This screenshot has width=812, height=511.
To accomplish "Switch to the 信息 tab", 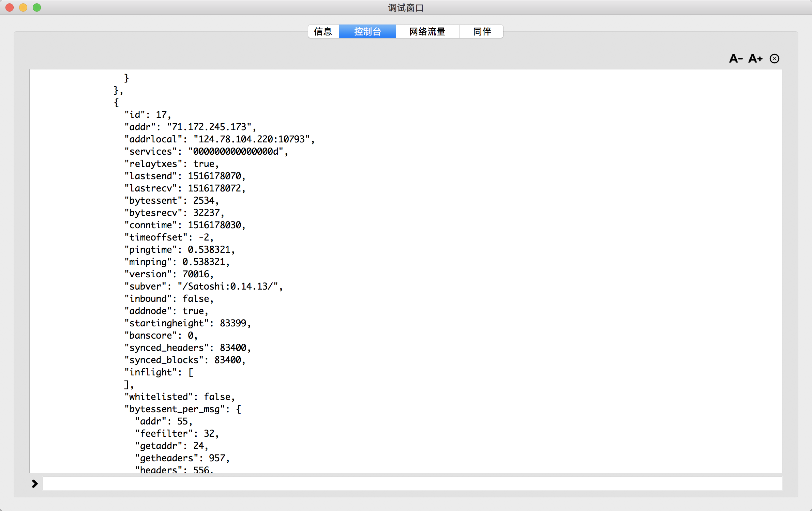I will click(323, 32).
